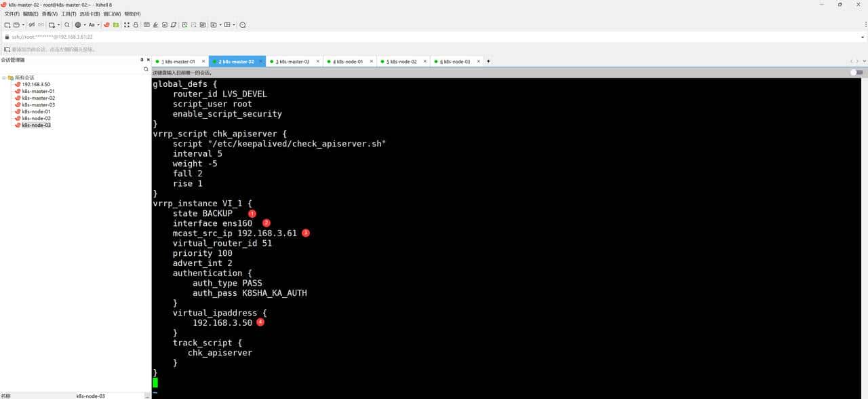Toggle auto-hide pin on the session manager panel
The image size is (868, 399).
pyautogui.click(x=142, y=60)
